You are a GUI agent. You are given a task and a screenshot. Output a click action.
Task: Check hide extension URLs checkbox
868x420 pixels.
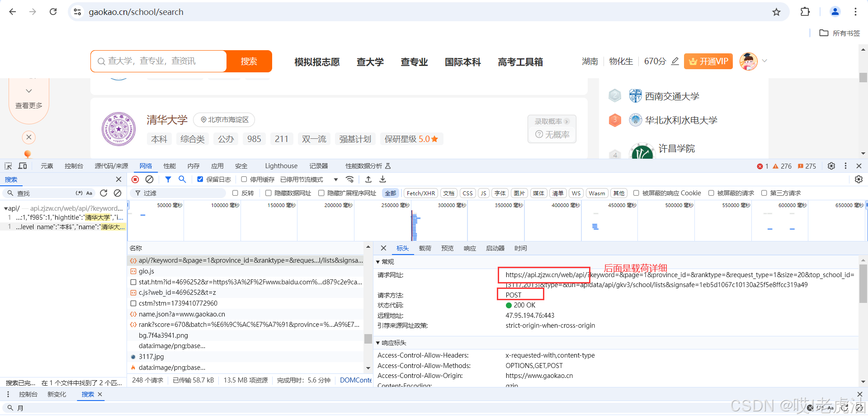321,193
